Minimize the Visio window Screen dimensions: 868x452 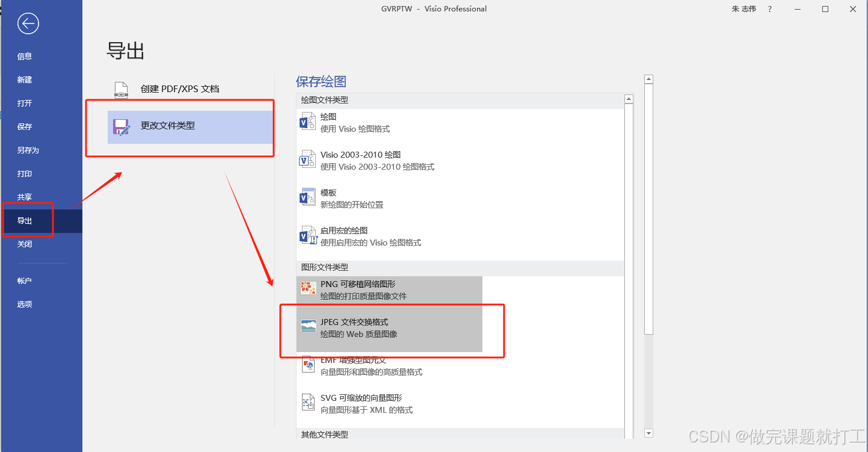point(797,9)
